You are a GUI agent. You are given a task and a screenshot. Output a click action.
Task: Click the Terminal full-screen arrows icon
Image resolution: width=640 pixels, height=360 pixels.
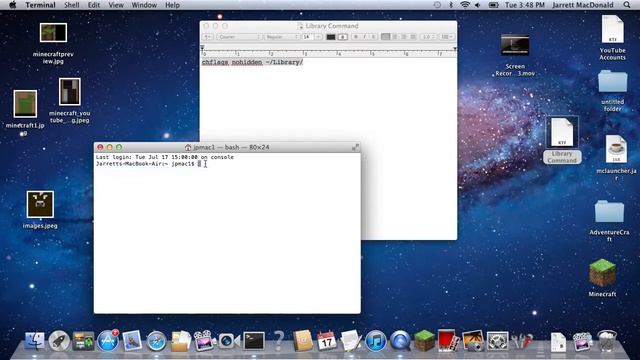click(x=355, y=147)
